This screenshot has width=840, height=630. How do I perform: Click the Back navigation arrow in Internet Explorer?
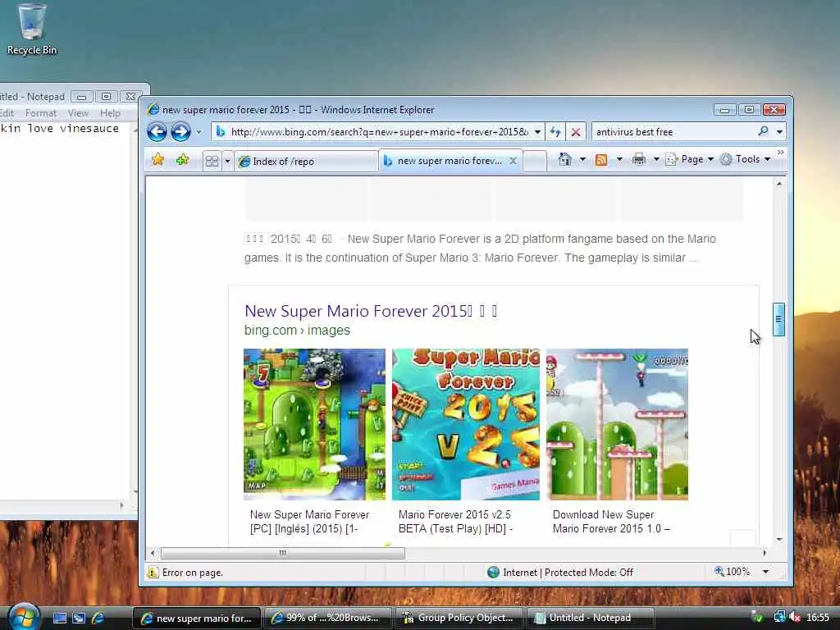pos(157,132)
